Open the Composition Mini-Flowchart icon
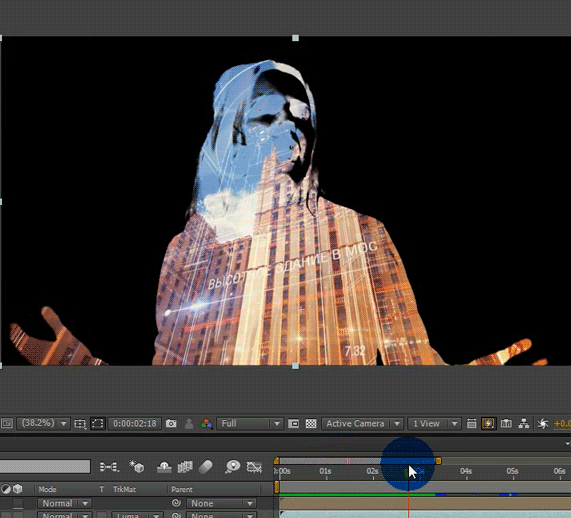 (109, 467)
